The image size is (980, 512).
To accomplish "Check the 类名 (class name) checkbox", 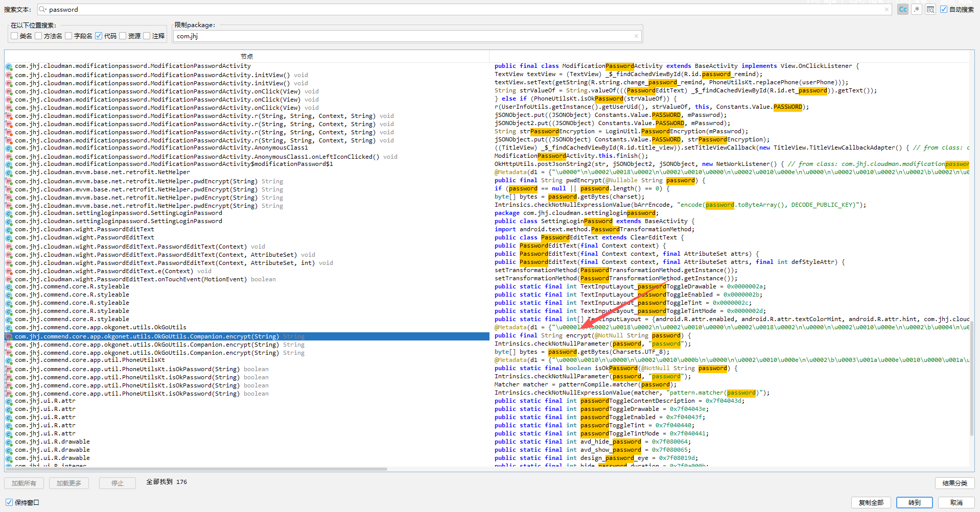I will pyautogui.click(x=14, y=36).
